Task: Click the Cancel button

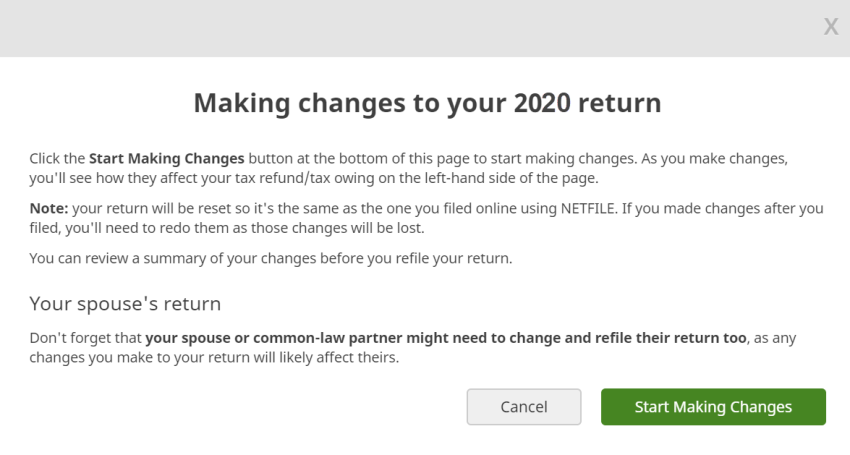Action: click(x=523, y=407)
